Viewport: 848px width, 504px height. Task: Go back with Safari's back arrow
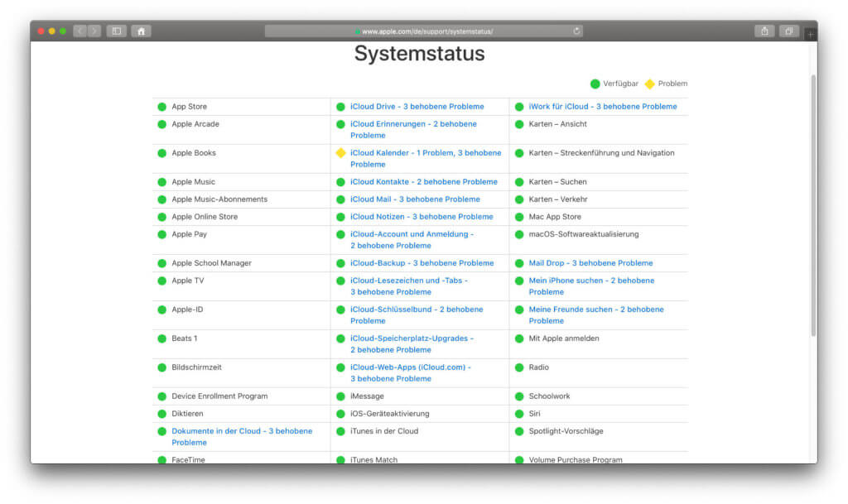coord(80,31)
